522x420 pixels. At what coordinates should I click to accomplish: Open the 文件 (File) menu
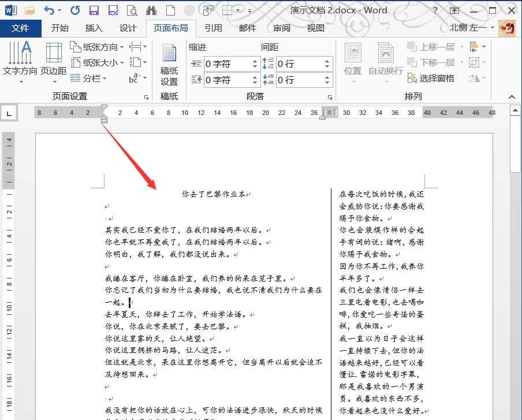point(21,27)
